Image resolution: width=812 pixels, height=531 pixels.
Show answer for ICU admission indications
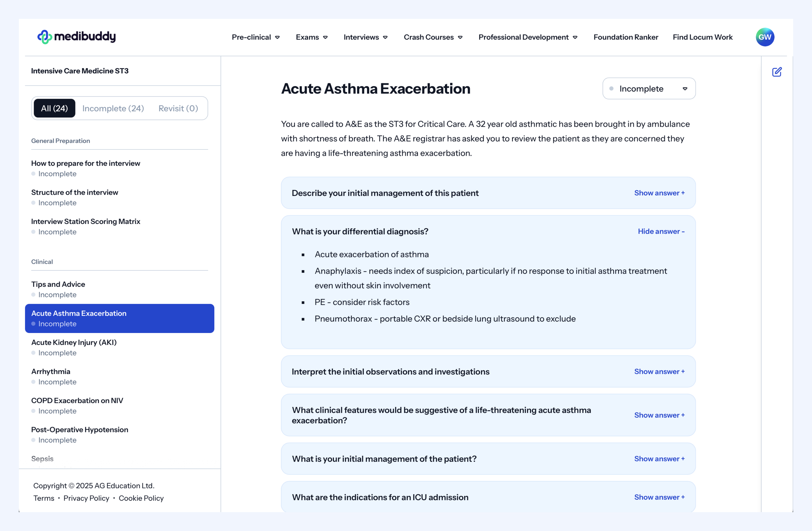pos(659,497)
